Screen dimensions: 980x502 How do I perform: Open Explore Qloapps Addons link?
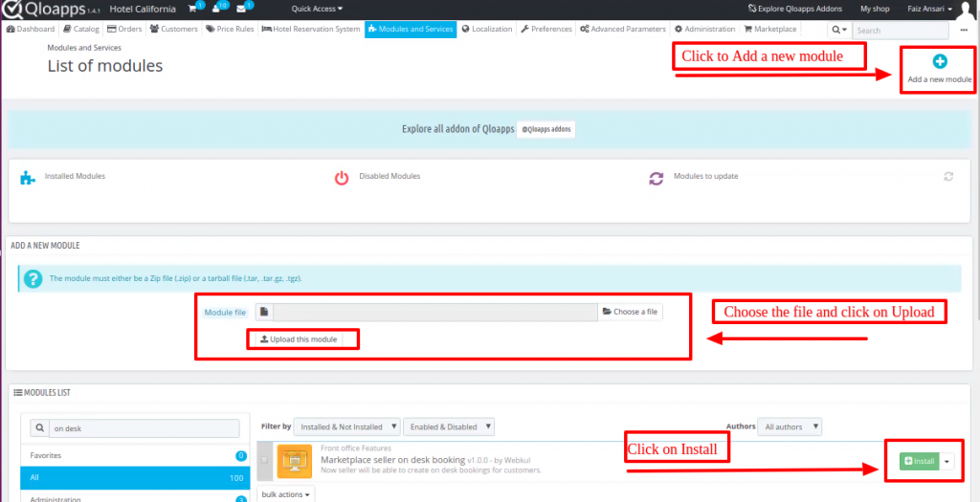click(x=794, y=9)
